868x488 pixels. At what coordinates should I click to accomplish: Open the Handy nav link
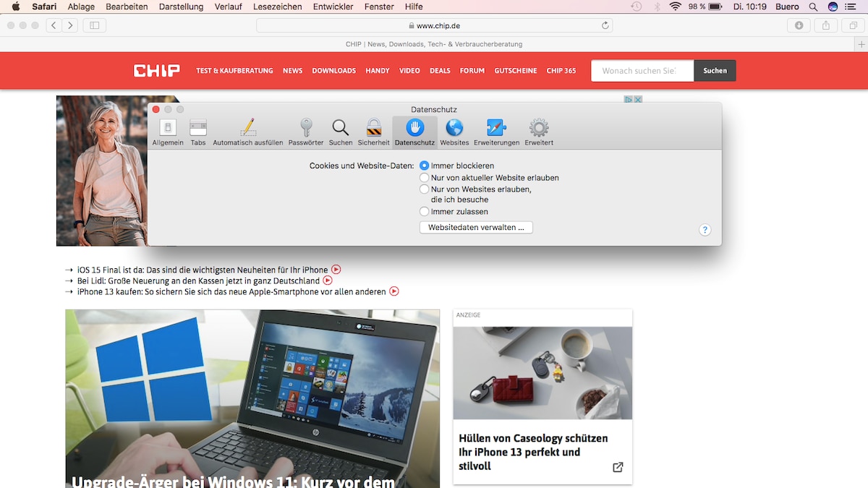point(378,71)
